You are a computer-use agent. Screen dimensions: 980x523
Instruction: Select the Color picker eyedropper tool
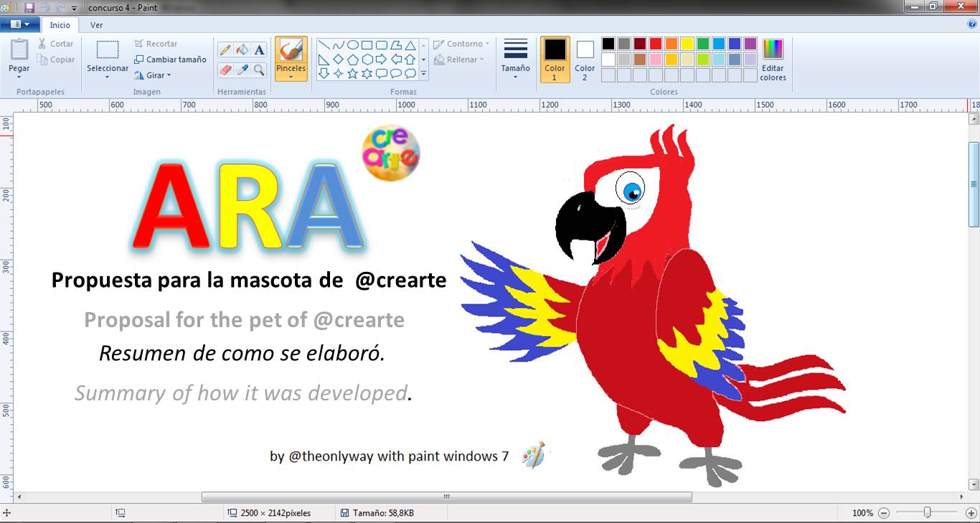[242, 70]
